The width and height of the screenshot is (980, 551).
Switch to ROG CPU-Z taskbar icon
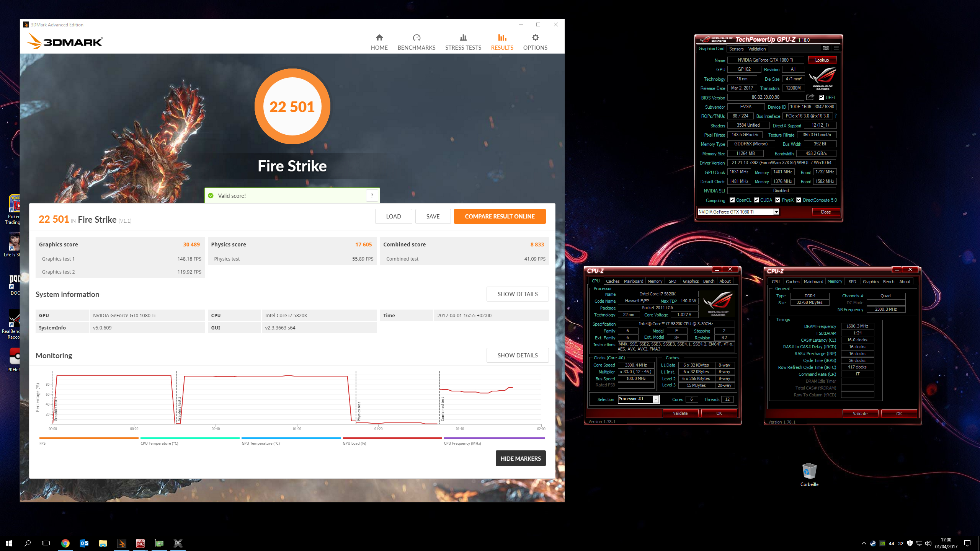[x=140, y=543]
